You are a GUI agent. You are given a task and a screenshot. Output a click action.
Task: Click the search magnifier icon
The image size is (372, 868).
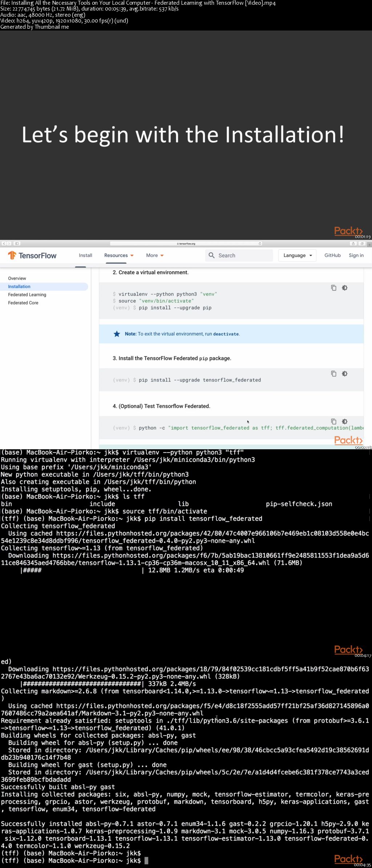(211, 256)
